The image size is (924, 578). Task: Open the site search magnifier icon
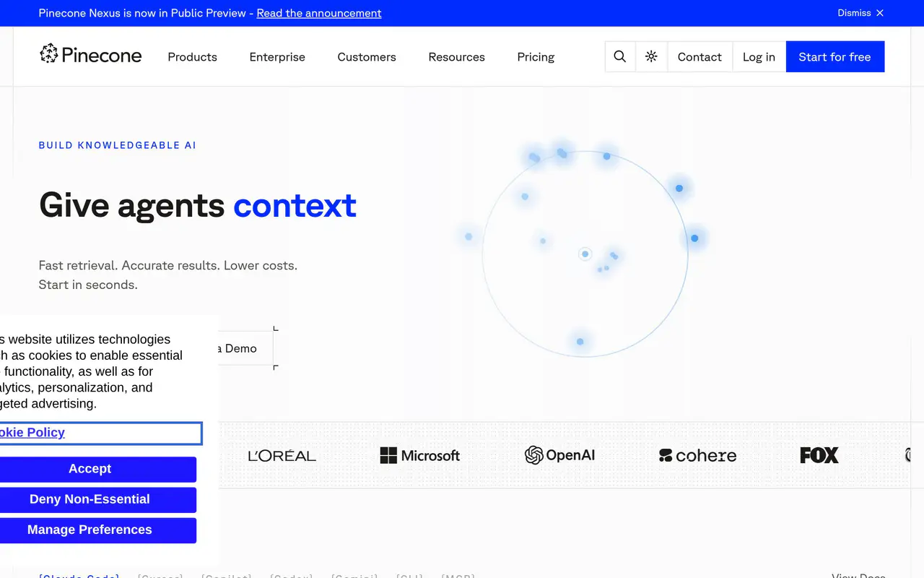[620, 57]
